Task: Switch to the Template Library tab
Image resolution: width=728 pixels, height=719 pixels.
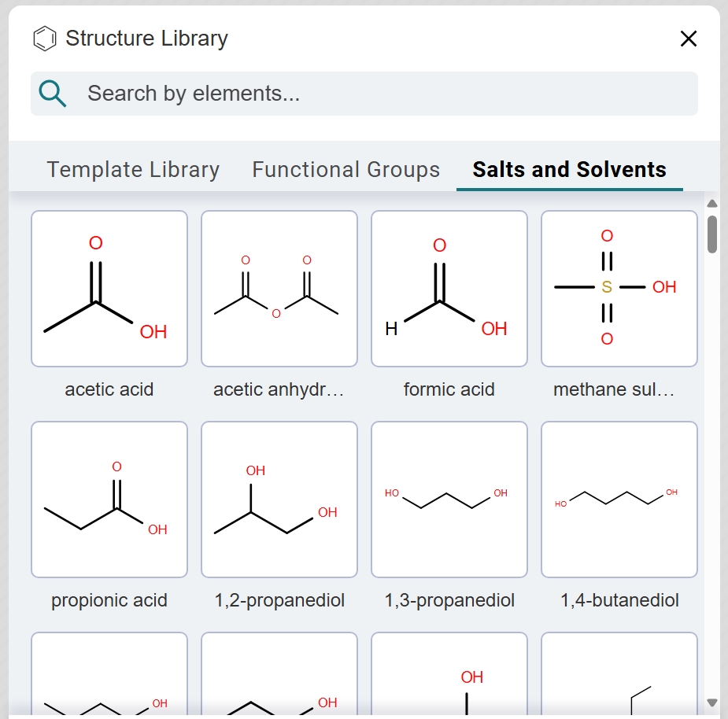Action: click(133, 170)
